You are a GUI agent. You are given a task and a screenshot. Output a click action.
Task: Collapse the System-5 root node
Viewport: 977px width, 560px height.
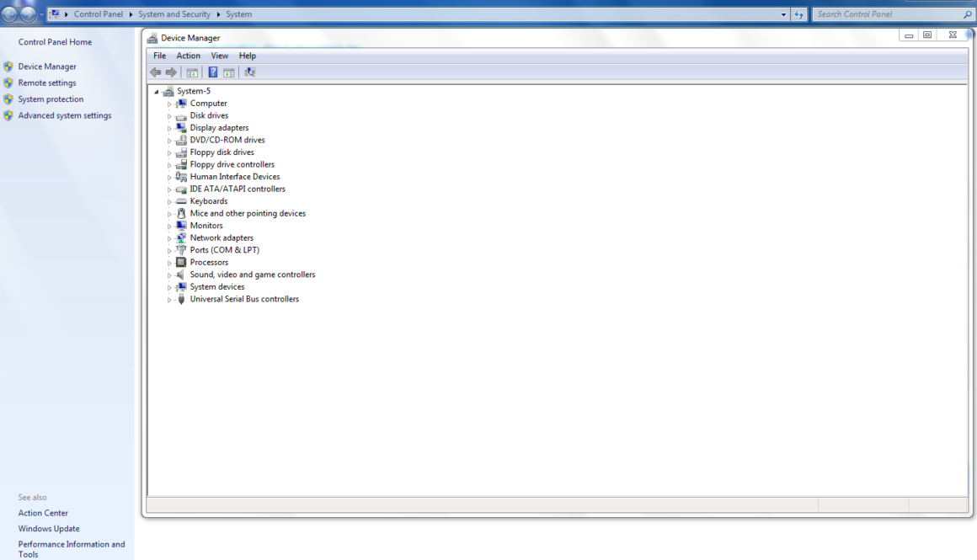157,91
